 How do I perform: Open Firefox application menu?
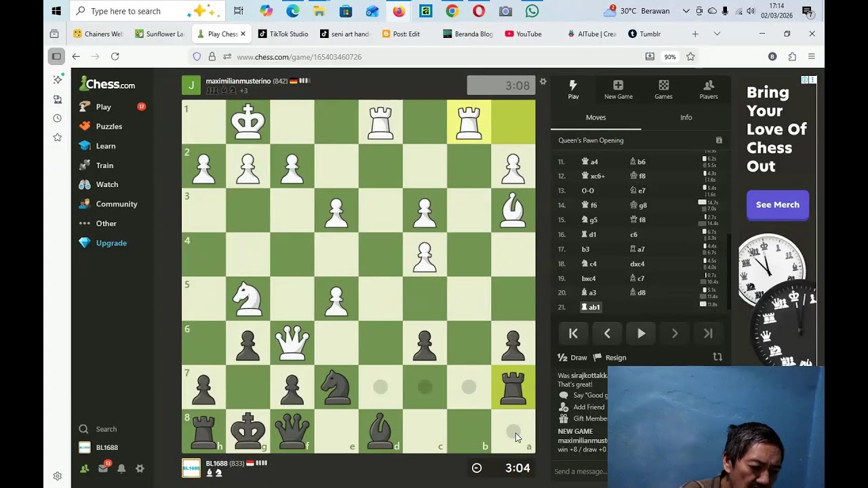click(811, 57)
